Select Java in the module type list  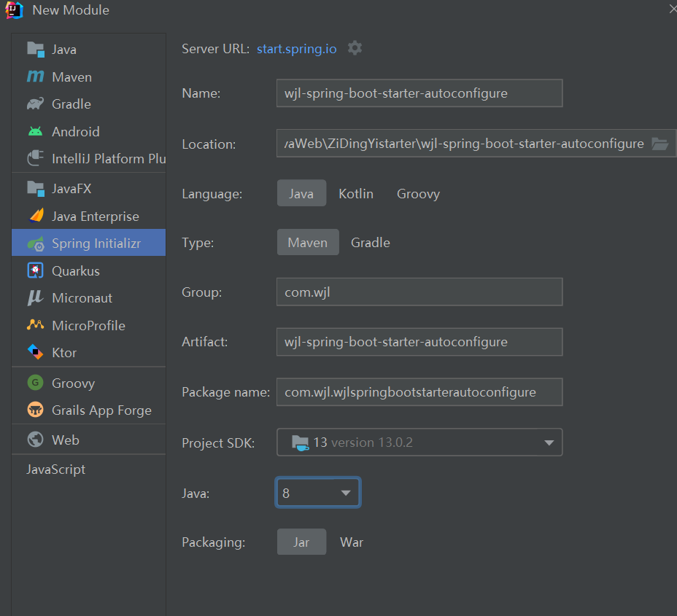pos(88,49)
